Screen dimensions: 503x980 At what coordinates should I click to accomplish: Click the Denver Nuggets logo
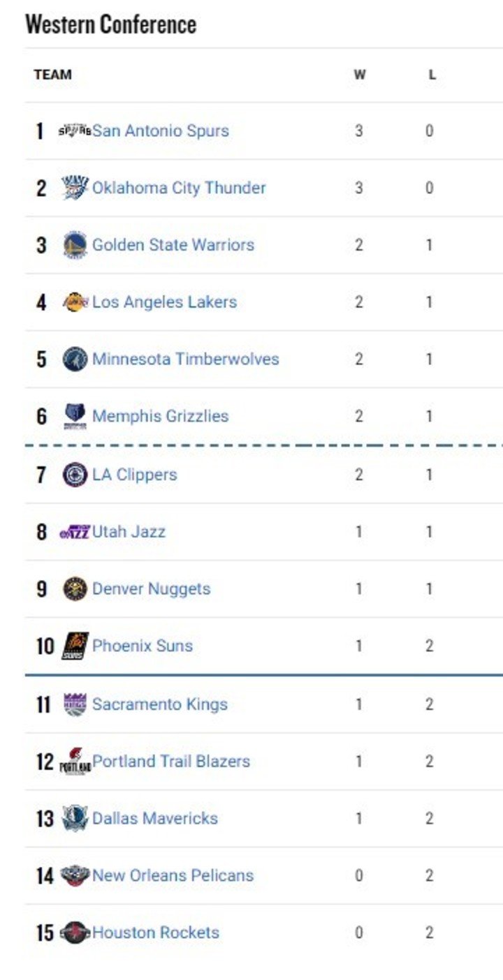(x=75, y=589)
